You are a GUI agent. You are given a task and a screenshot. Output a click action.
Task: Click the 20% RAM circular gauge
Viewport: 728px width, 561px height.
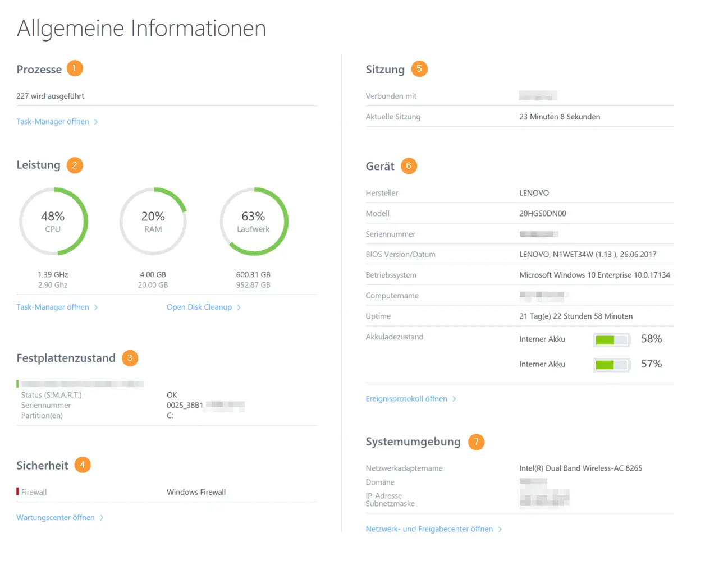coord(153,222)
